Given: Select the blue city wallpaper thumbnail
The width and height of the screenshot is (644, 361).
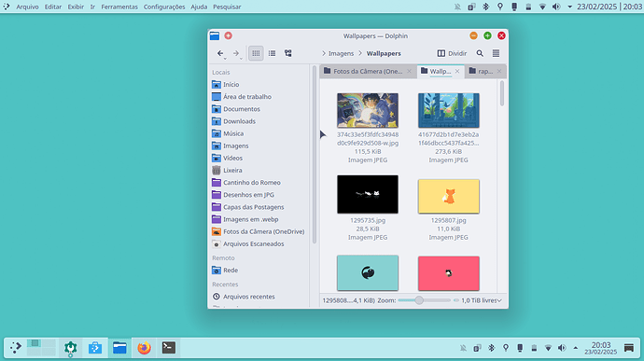Looking at the screenshot, I should (449, 110).
